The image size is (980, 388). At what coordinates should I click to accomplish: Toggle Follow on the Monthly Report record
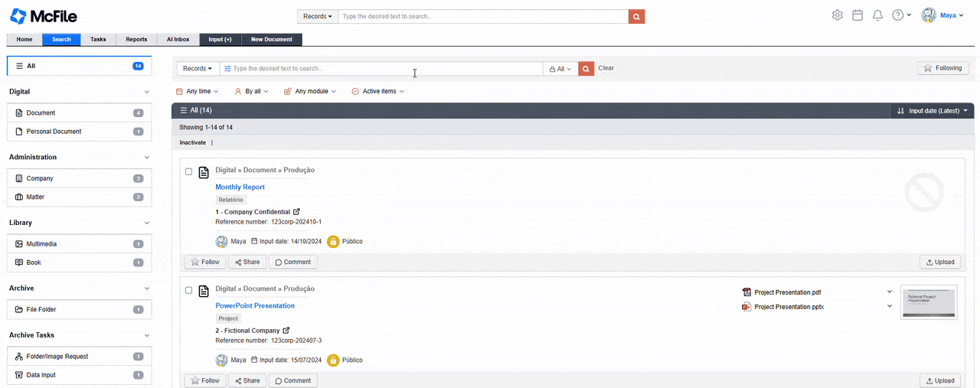click(x=204, y=262)
